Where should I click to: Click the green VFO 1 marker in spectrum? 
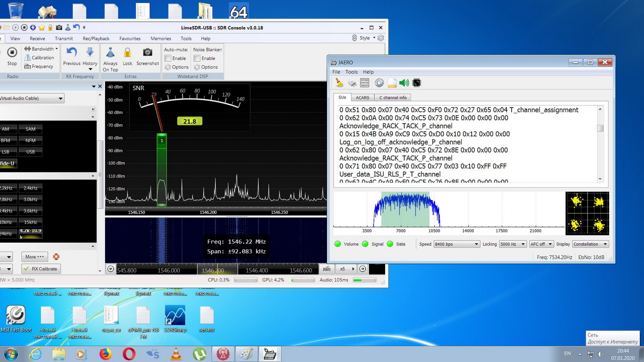pos(162,140)
